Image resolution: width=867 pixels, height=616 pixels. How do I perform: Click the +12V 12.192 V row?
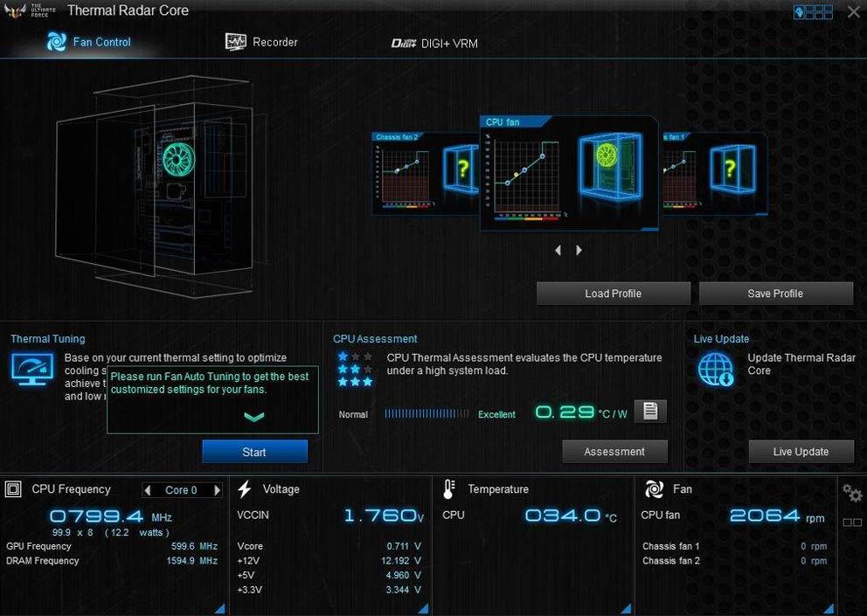(329, 561)
